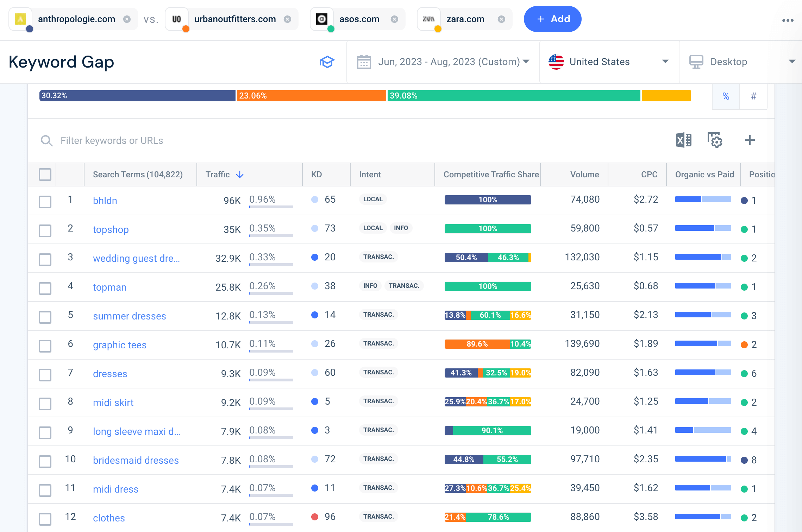Click the United States flag icon
The image size is (802, 532).
pos(556,62)
